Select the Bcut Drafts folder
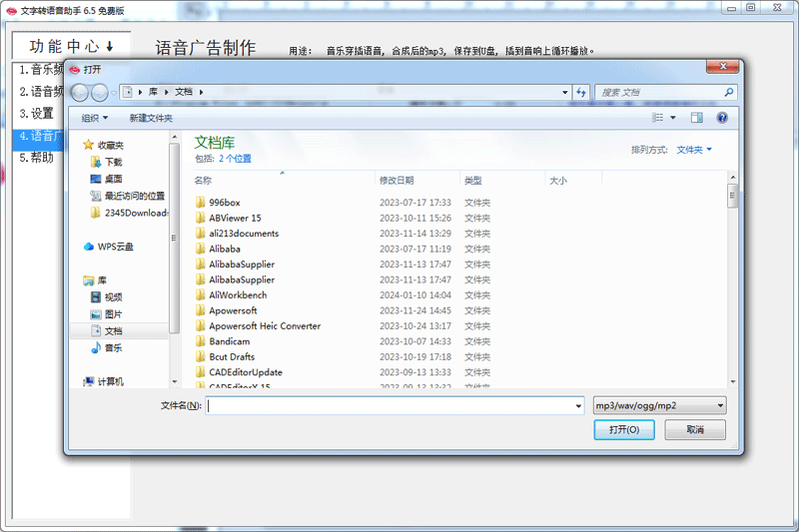Viewport: 799px width, 532px height. pyautogui.click(x=232, y=357)
